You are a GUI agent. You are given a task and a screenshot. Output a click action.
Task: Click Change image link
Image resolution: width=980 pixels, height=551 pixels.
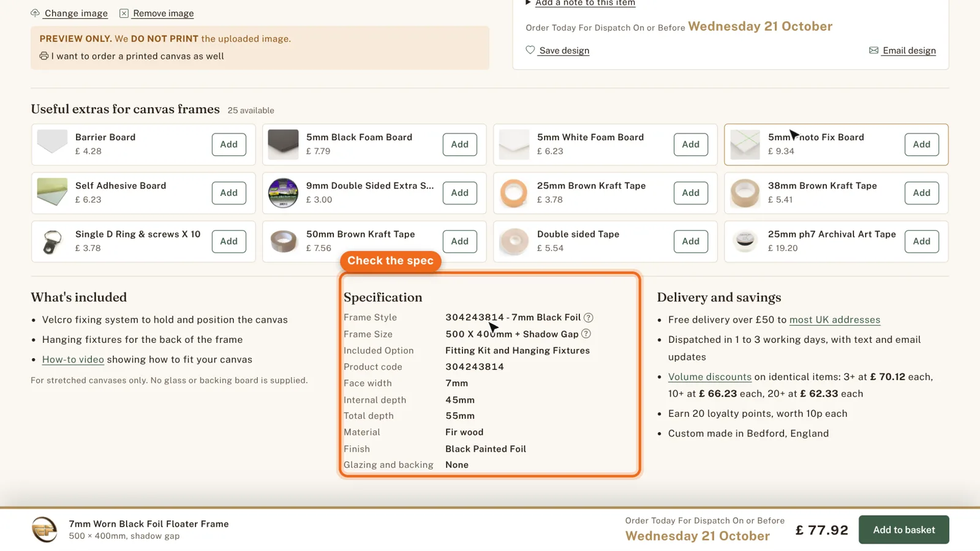(76, 13)
